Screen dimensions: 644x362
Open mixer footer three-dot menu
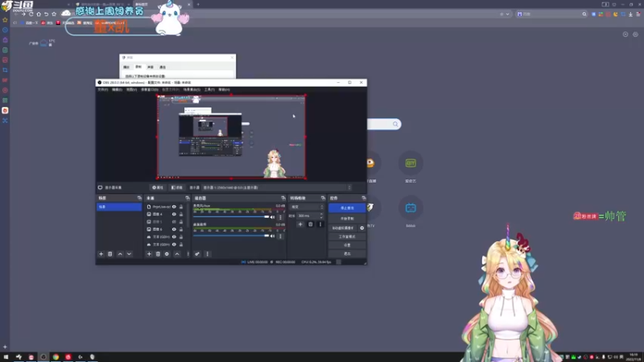pyautogui.click(x=208, y=254)
